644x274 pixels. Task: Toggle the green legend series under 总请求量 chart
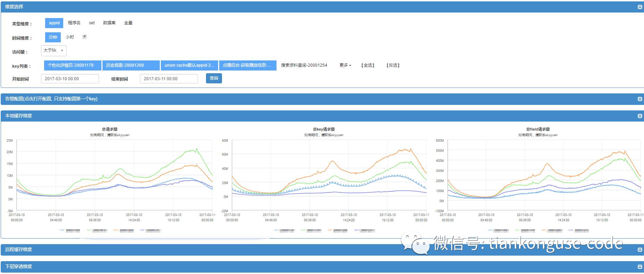[97, 231]
